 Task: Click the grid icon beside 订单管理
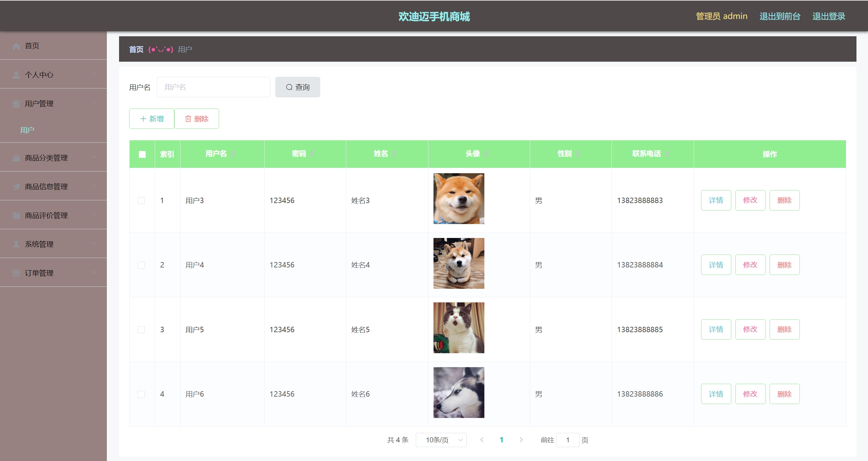tap(16, 273)
